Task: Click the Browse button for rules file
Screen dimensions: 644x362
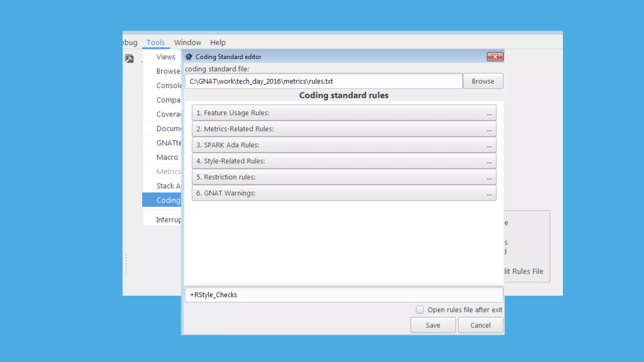Action: point(483,81)
